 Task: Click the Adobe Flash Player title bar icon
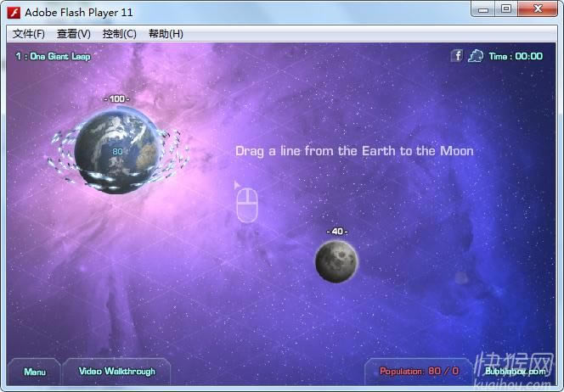[14, 12]
